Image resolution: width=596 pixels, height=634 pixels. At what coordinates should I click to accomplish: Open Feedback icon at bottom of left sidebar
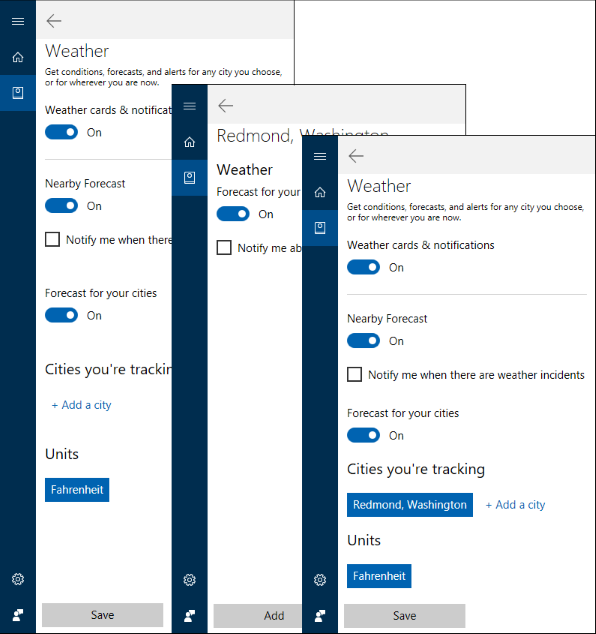[18, 615]
